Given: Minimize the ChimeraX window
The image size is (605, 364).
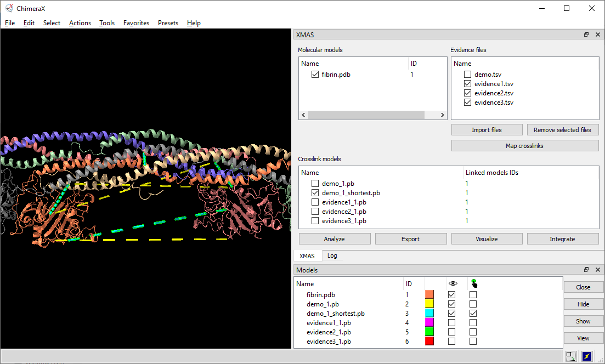Looking at the screenshot, I should coord(542,8).
